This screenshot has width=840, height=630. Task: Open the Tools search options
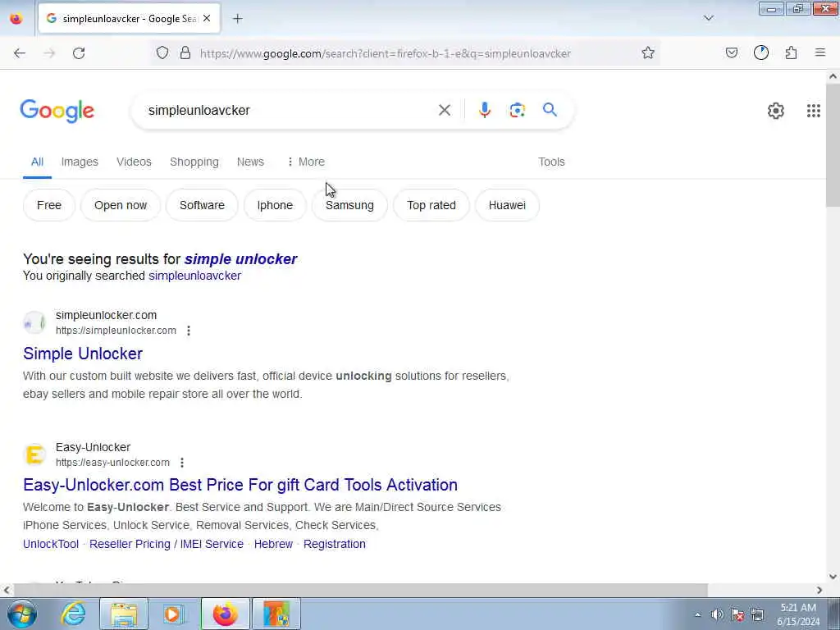click(x=551, y=162)
